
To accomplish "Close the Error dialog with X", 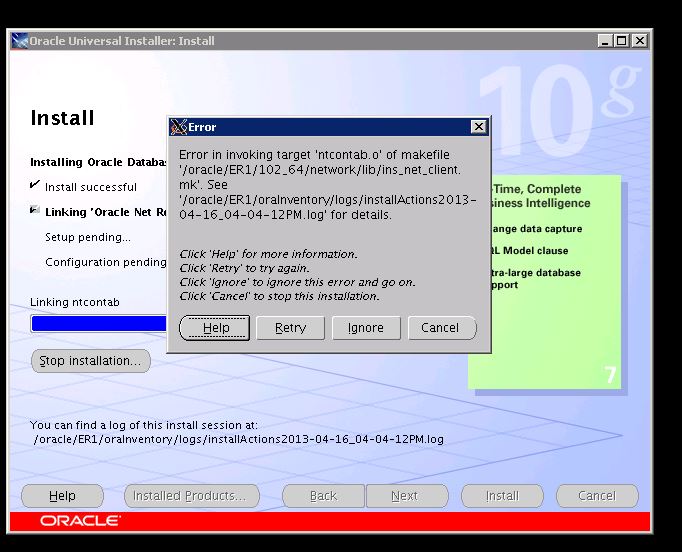I will (x=478, y=127).
